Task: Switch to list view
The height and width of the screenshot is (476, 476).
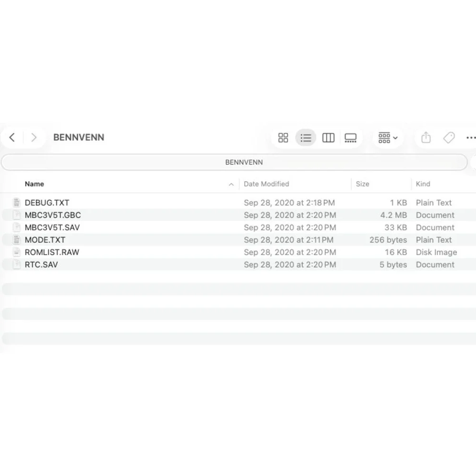Action: coord(306,138)
